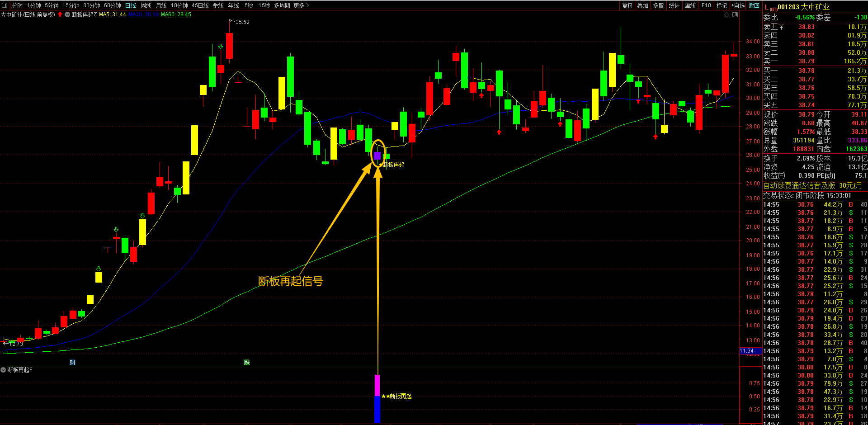The height and width of the screenshot is (425, 868).
Task: Click the 委比 -8.56% value
Action: pos(805,18)
